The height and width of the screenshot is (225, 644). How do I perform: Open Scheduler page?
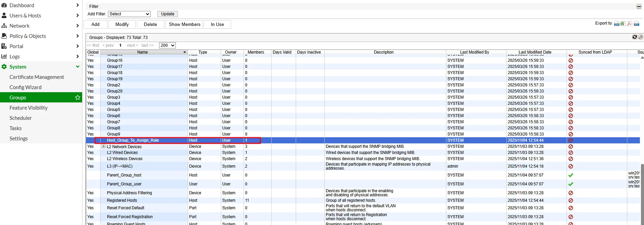point(21,118)
